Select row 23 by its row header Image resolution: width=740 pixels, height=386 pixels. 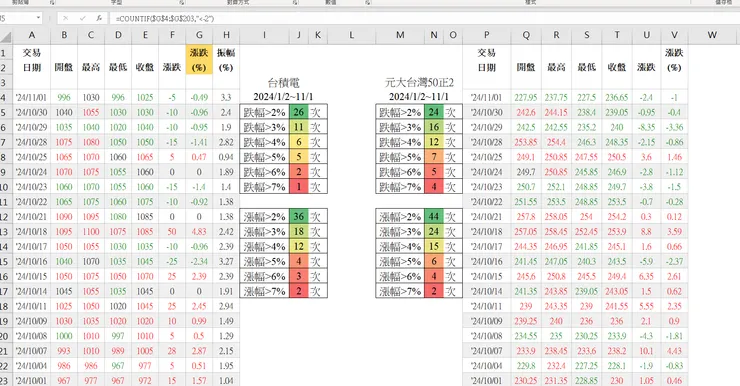(x=6, y=380)
